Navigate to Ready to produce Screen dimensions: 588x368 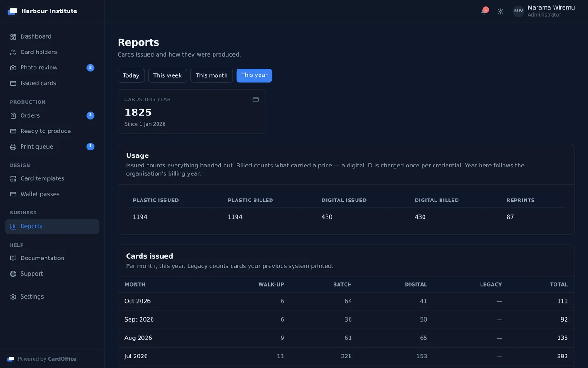point(52,131)
